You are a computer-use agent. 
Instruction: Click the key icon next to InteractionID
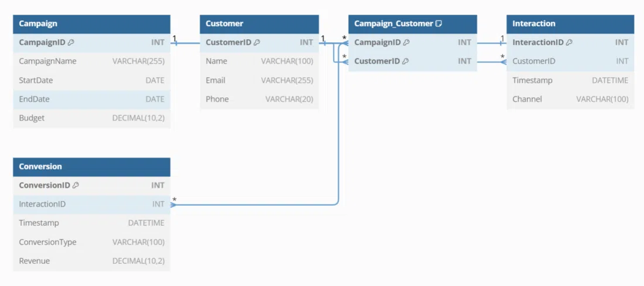[x=569, y=43]
